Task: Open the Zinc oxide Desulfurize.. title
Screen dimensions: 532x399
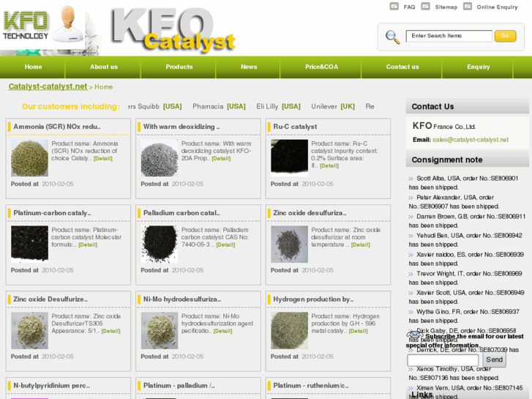Action: (50, 299)
